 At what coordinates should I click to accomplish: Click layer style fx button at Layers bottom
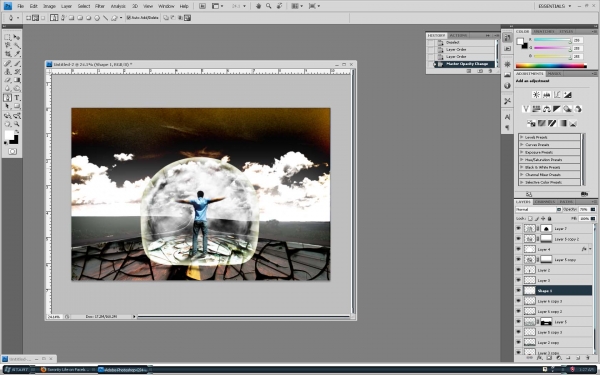click(x=539, y=358)
